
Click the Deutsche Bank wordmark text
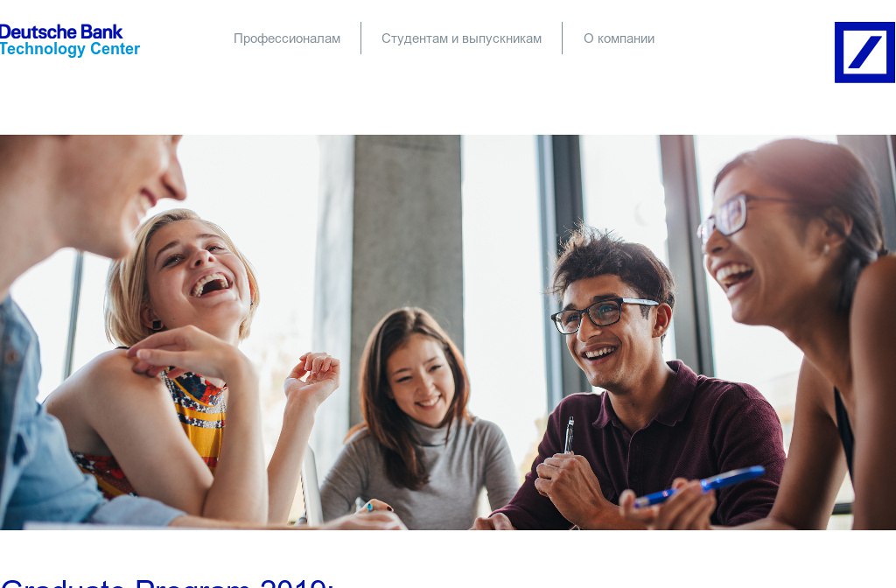click(x=61, y=32)
